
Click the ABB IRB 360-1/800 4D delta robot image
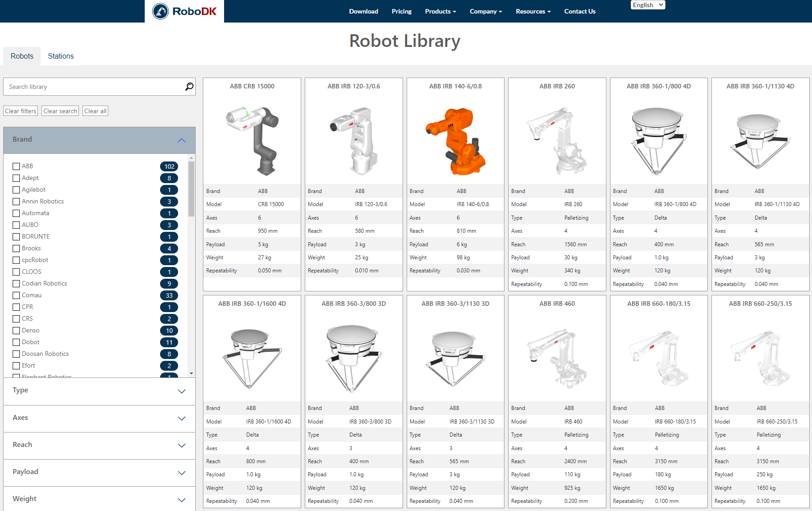click(658, 141)
